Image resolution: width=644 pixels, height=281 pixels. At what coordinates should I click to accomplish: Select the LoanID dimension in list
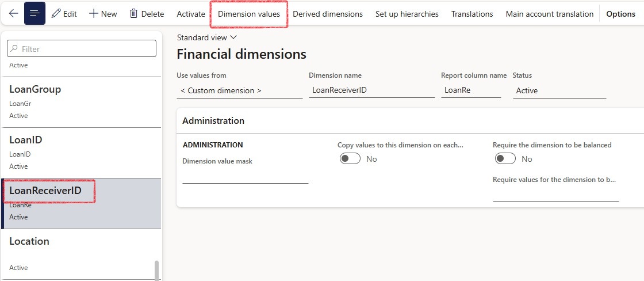[x=81, y=153]
